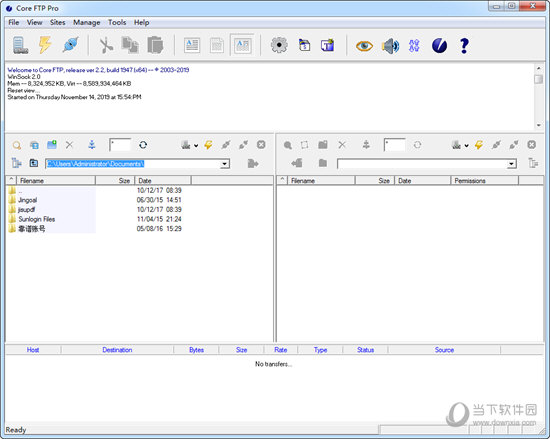Select the jisupdf folder
This screenshot has width=550, height=439.
(26, 210)
